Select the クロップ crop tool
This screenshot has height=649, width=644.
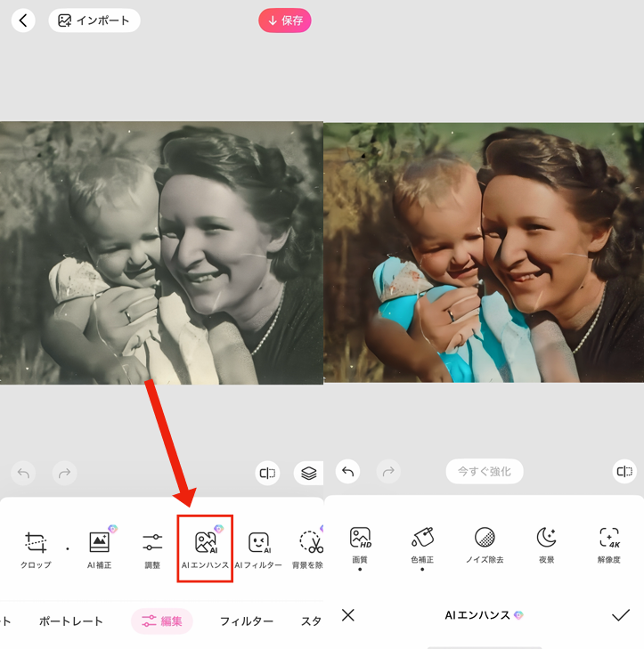click(36, 548)
